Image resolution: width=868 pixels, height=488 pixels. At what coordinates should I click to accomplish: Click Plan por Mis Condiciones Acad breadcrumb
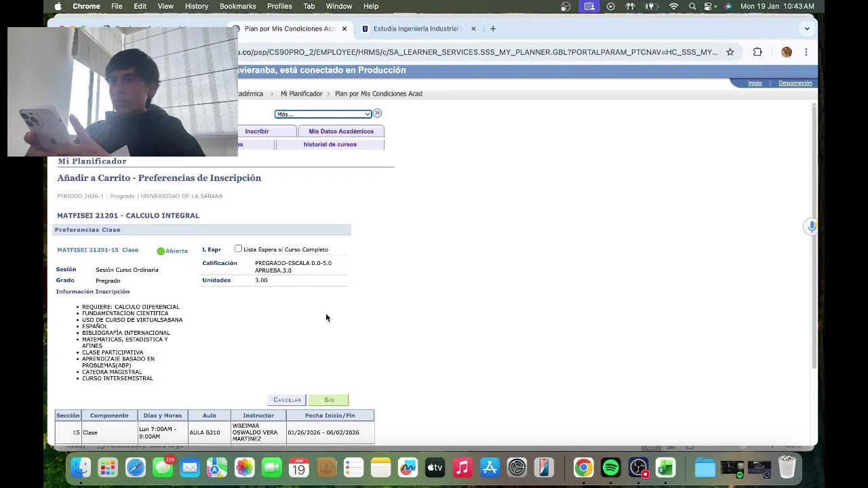(378, 94)
